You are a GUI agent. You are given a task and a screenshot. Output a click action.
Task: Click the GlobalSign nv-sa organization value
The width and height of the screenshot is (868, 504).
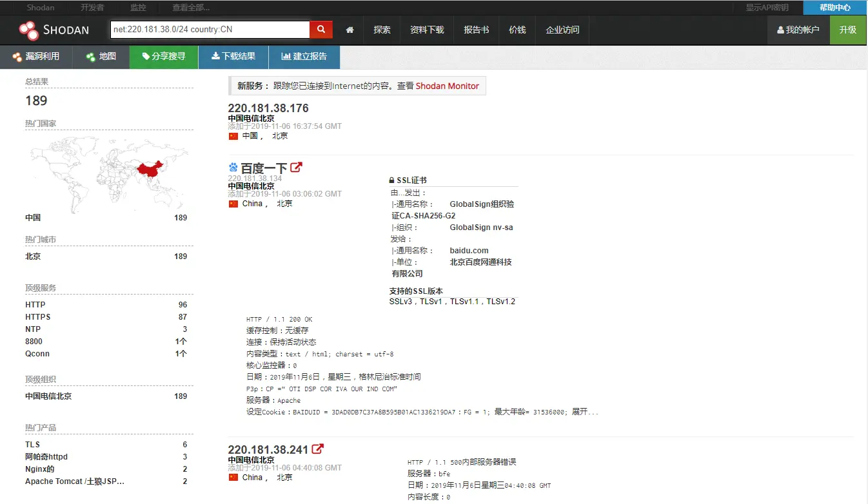pos(481,228)
